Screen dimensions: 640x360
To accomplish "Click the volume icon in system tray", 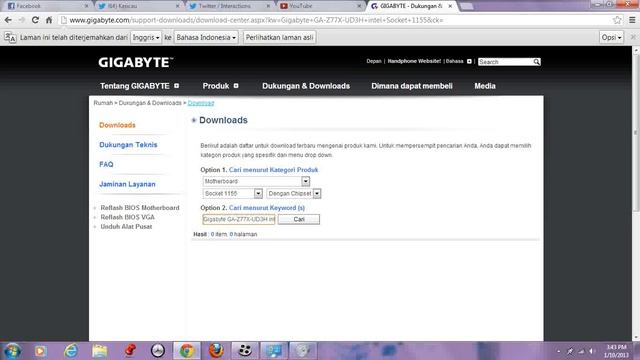I will point(592,351).
